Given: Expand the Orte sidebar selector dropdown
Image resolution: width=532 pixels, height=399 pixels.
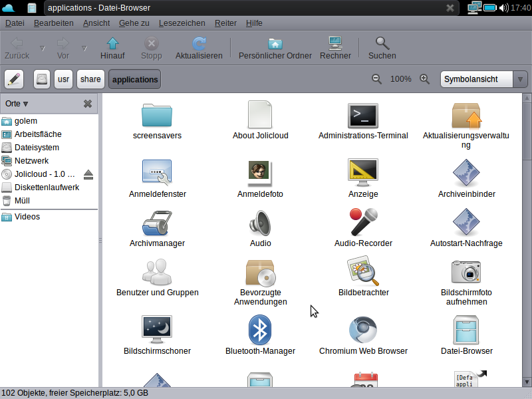Looking at the screenshot, I should (x=17, y=104).
